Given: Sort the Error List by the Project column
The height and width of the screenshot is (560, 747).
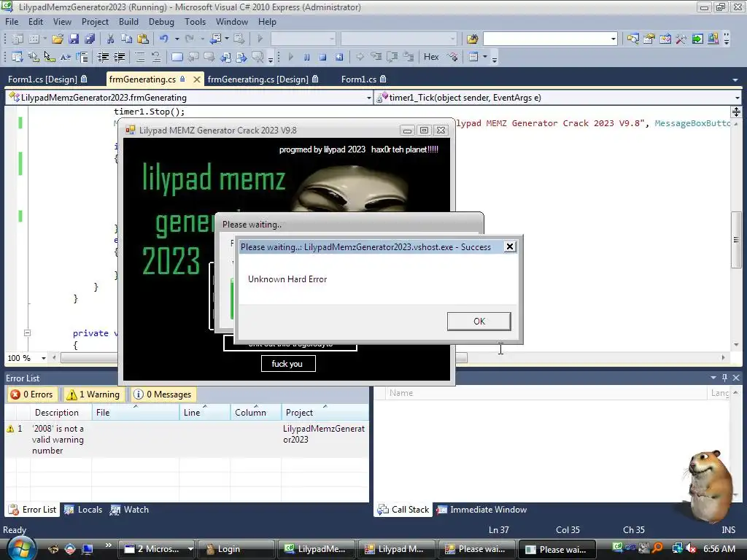Looking at the screenshot, I should [x=325, y=413].
